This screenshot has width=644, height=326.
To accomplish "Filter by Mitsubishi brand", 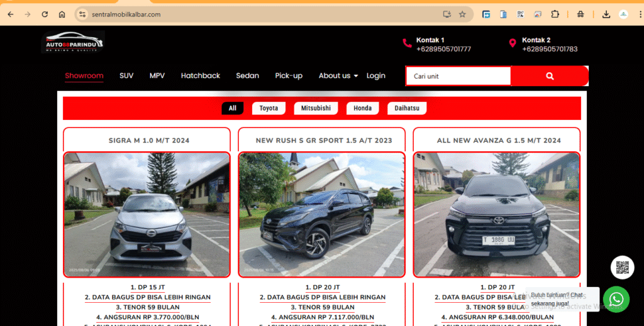I will 316,109.
